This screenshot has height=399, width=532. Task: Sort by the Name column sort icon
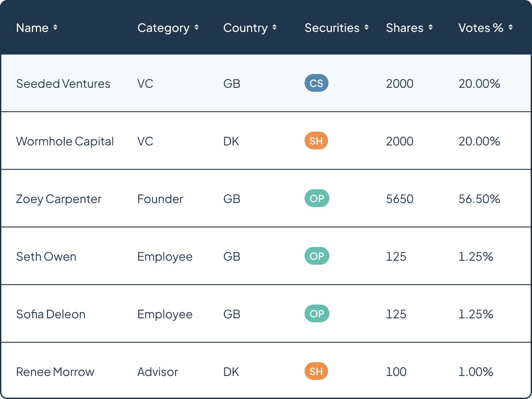pos(55,27)
